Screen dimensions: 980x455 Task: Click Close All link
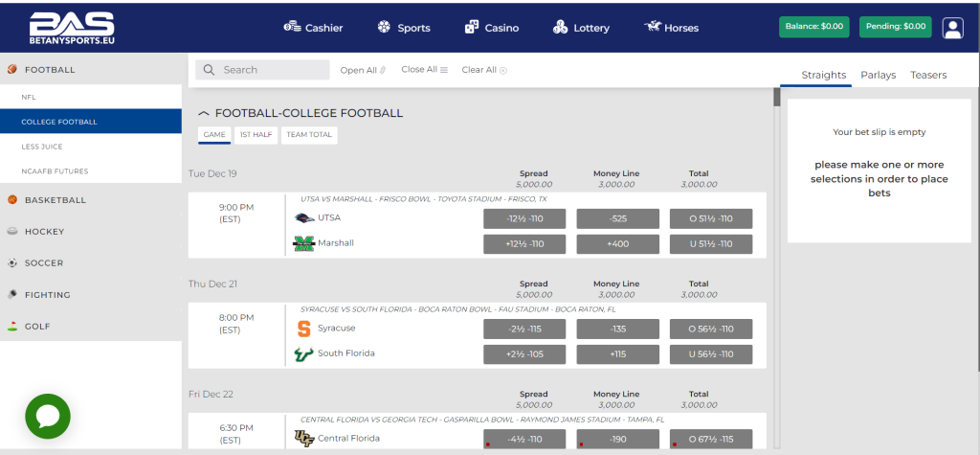(424, 70)
